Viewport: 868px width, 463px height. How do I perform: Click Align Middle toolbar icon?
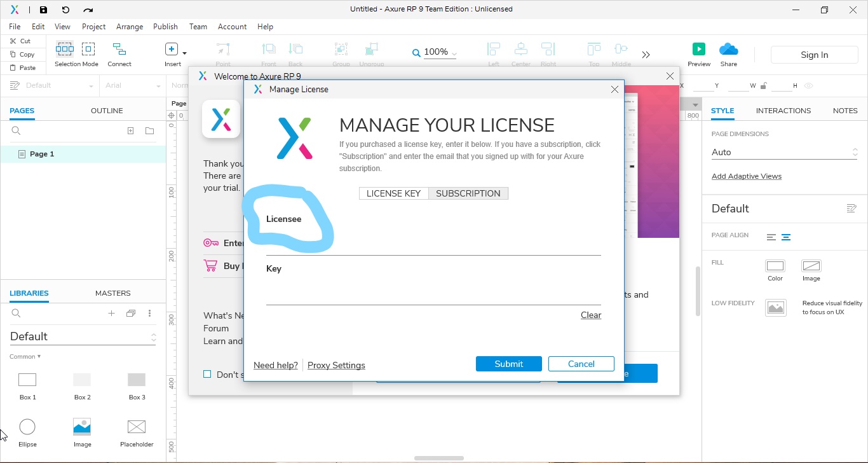point(621,49)
